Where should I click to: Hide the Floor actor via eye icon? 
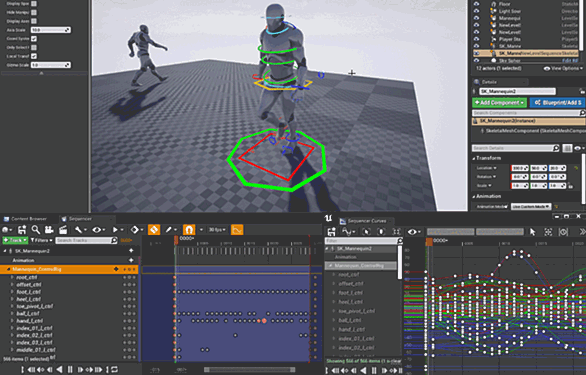pyautogui.click(x=476, y=4)
